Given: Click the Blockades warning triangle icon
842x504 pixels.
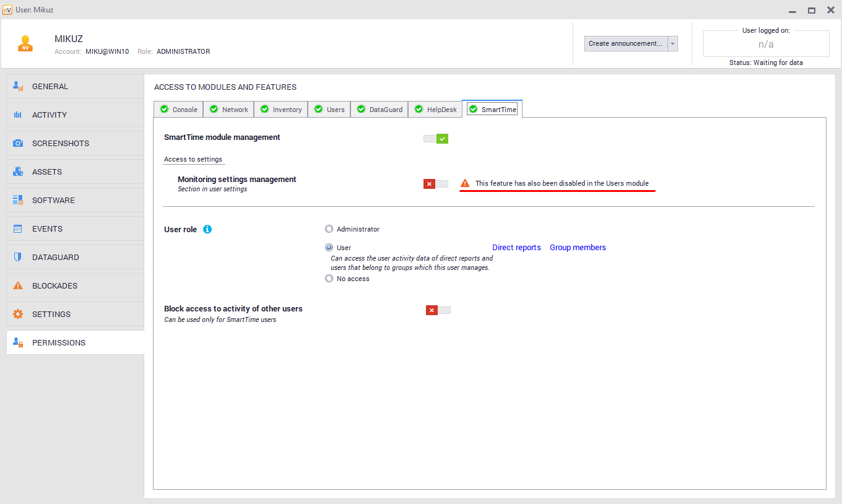Looking at the screenshot, I should pos(18,286).
